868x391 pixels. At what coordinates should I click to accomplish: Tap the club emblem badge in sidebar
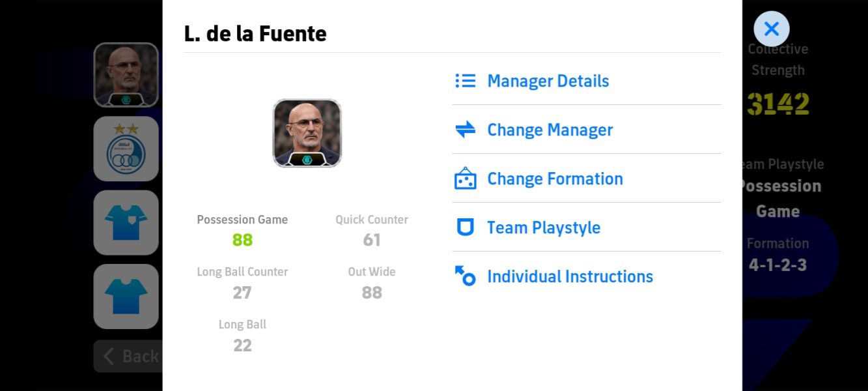pyautogui.click(x=126, y=149)
